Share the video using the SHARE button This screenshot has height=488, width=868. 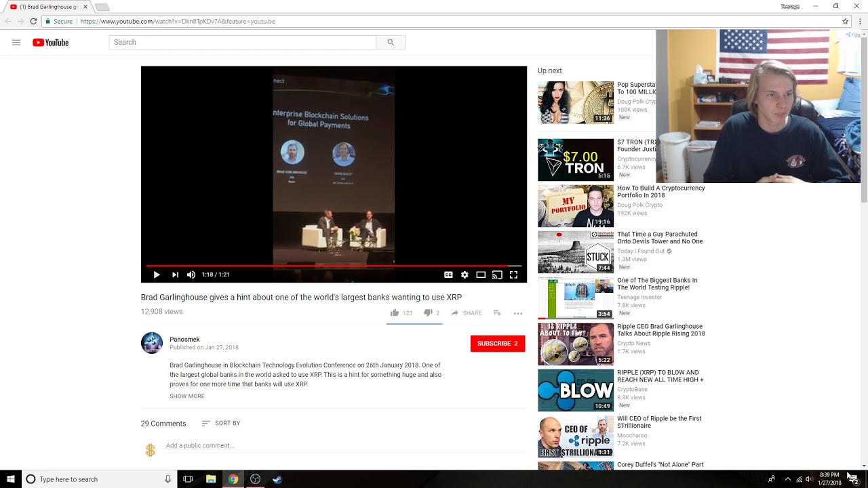coord(467,313)
